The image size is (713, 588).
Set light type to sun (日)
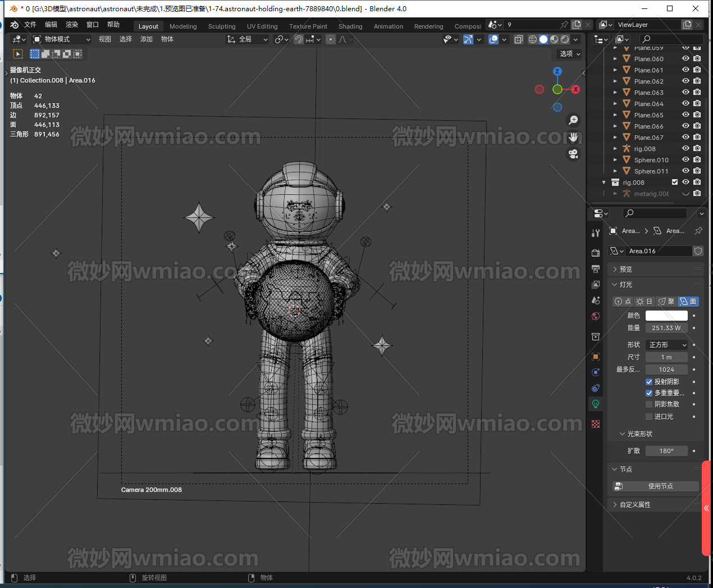click(x=645, y=302)
